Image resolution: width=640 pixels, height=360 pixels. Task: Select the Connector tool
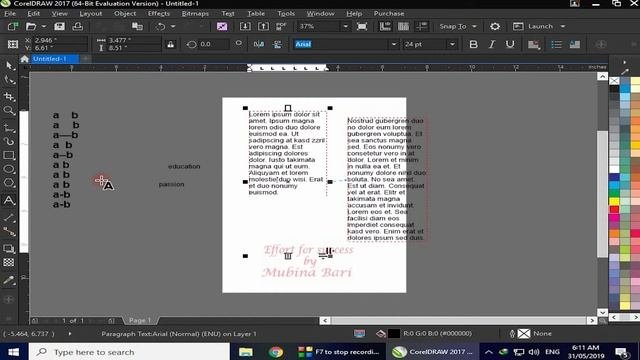(x=9, y=232)
